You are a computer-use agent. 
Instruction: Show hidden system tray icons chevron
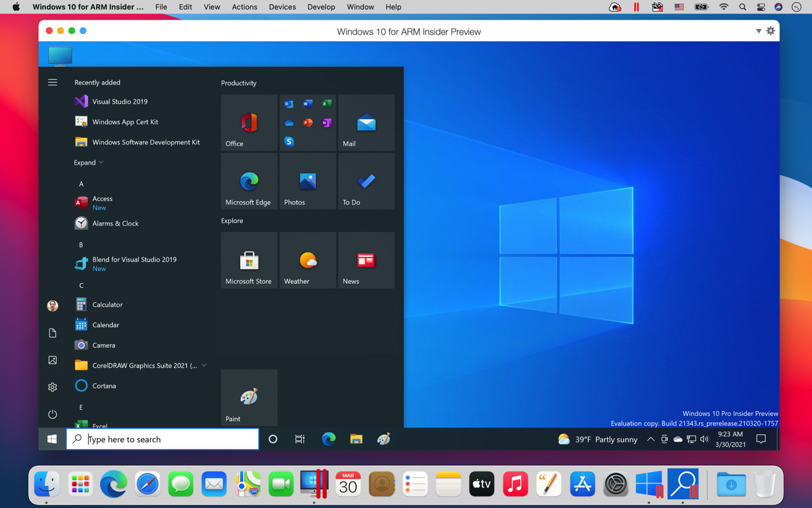point(651,440)
